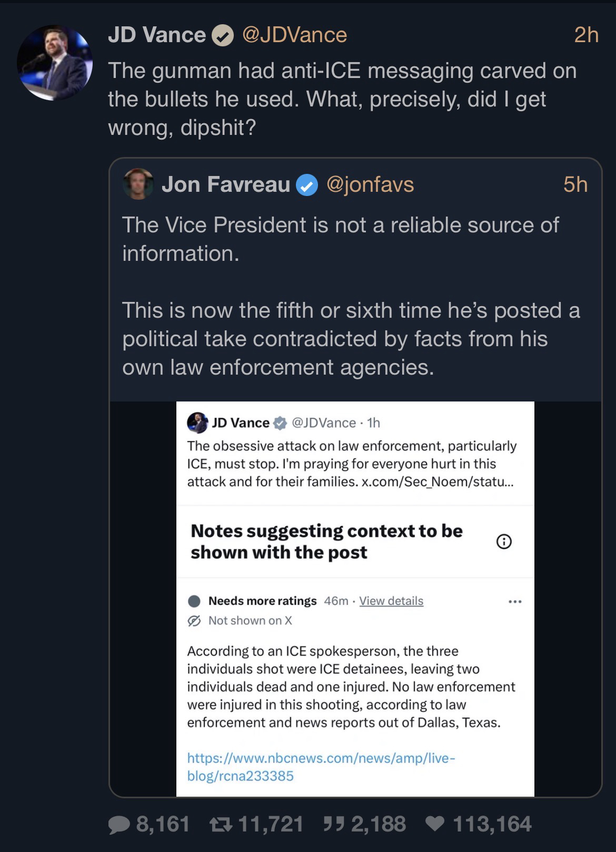Click JD Vance's verified checkmark badge
Viewport: 616px width, 852px height.
point(223,36)
